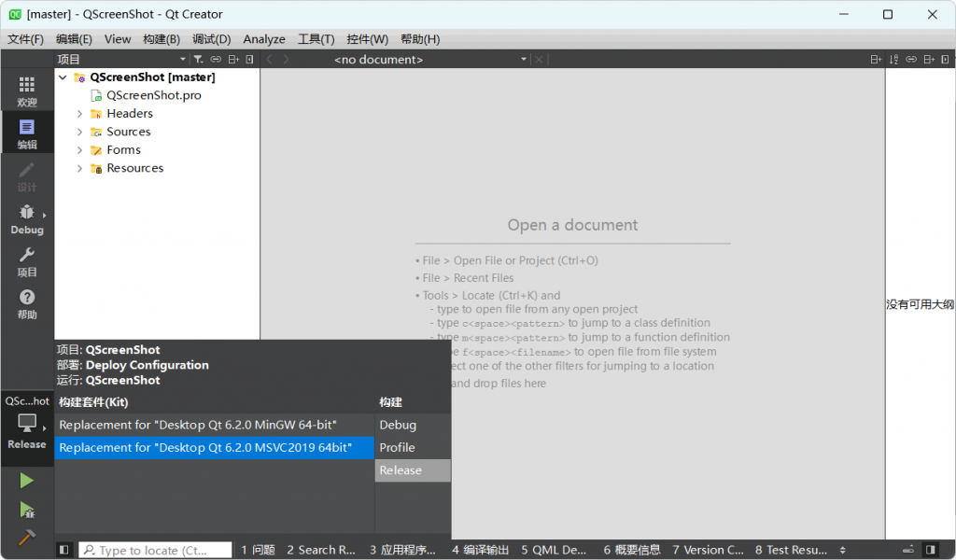
Task: Go forward in editor navigation history
Action: click(286, 59)
